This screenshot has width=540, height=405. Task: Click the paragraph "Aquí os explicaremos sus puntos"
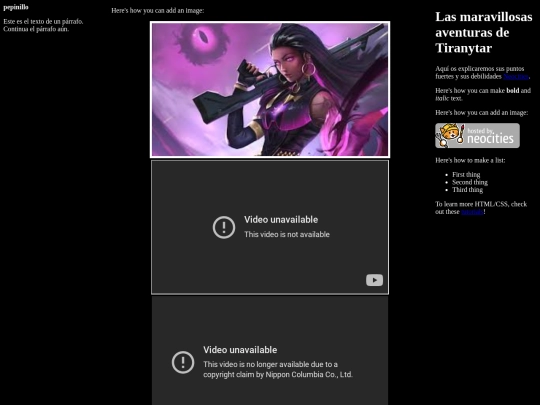pyautogui.click(x=480, y=69)
